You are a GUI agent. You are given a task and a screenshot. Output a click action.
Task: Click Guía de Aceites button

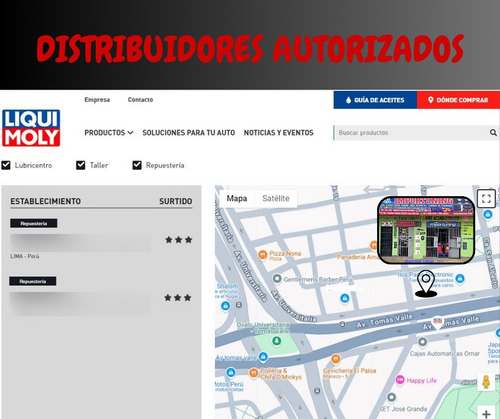(375, 100)
